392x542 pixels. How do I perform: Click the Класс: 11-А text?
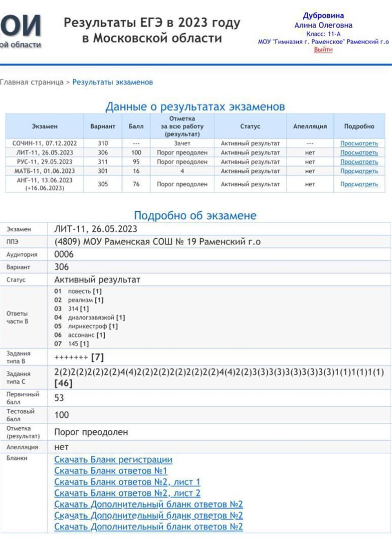pyautogui.click(x=323, y=34)
